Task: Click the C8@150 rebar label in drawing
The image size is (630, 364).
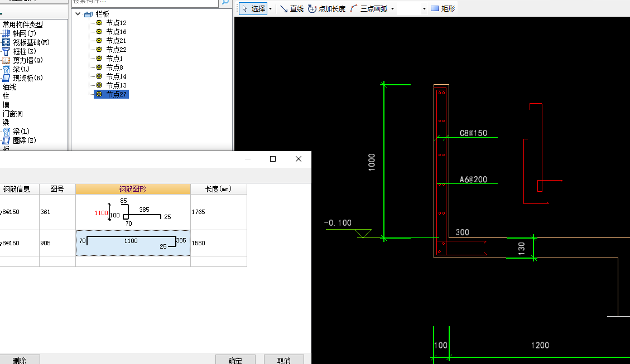Action: pyautogui.click(x=473, y=133)
